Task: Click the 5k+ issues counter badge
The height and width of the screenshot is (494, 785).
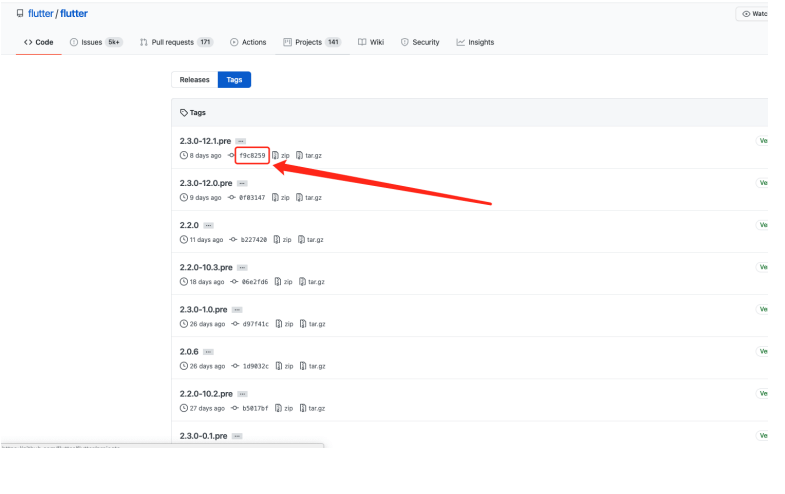Action: (x=114, y=42)
